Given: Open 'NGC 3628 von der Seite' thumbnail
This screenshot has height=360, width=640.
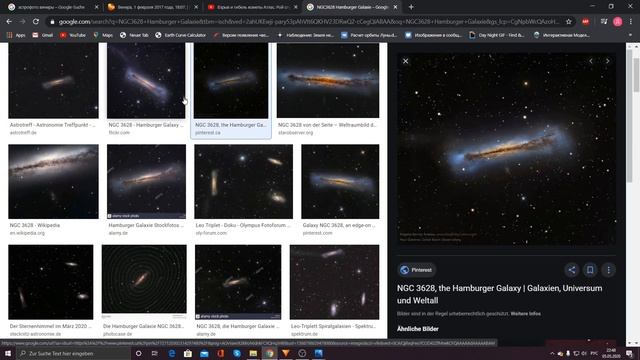Looking at the screenshot, I should click(x=328, y=81).
